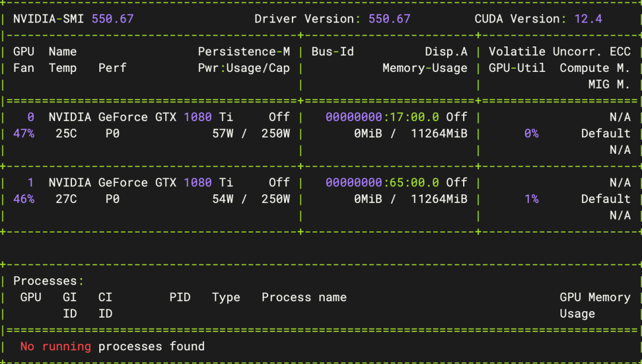Click the 1% GPU utilization value
Screen dimensions: 642x364
pyautogui.click(x=531, y=199)
